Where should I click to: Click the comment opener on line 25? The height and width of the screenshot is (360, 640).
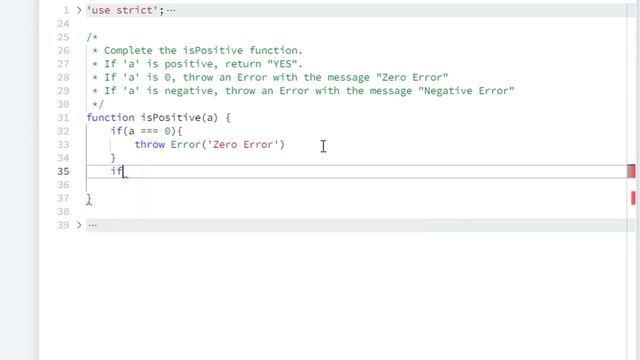(x=92, y=37)
